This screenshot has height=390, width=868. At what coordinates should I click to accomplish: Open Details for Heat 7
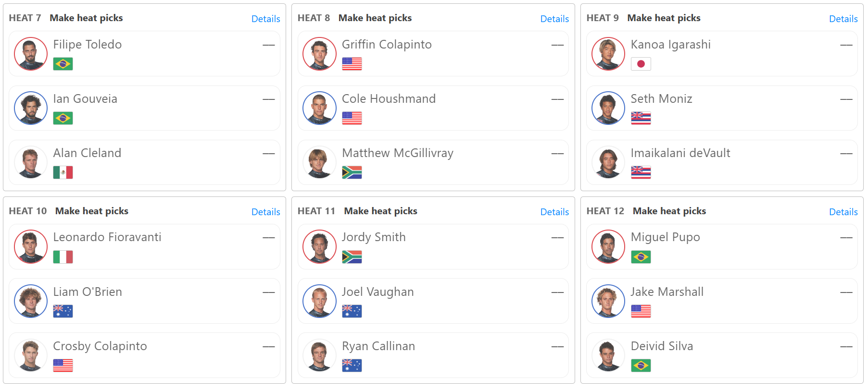[265, 19]
